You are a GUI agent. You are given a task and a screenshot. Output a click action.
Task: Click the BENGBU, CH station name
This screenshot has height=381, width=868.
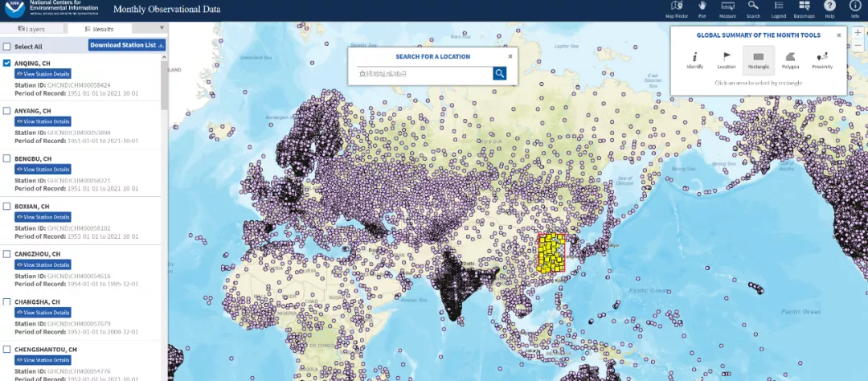(33, 158)
